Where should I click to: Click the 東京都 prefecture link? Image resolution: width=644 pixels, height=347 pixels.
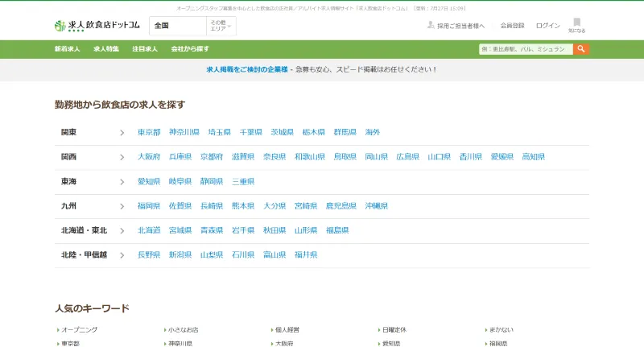tap(149, 132)
